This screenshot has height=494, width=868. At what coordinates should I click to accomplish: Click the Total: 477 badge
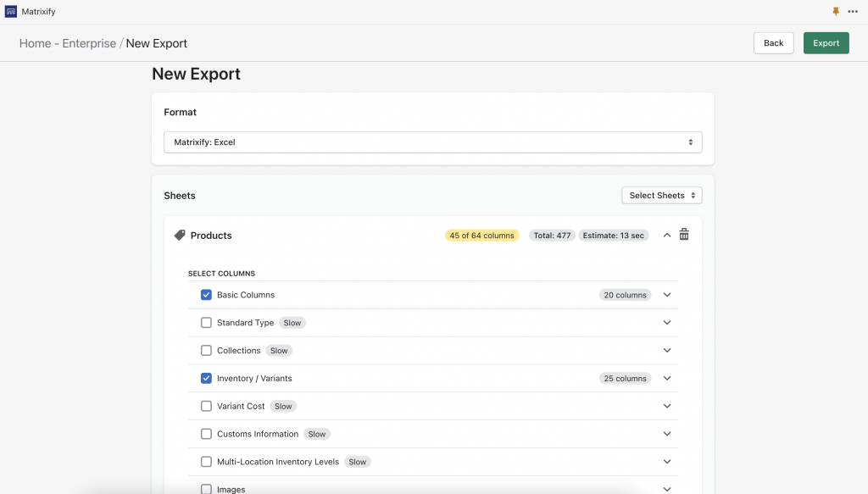click(552, 235)
